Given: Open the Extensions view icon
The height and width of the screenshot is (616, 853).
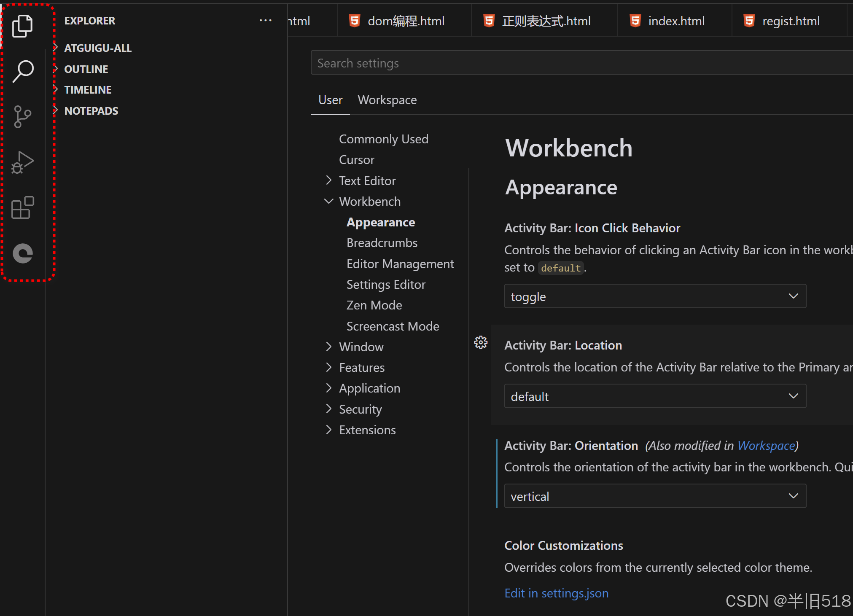Looking at the screenshot, I should point(22,208).
